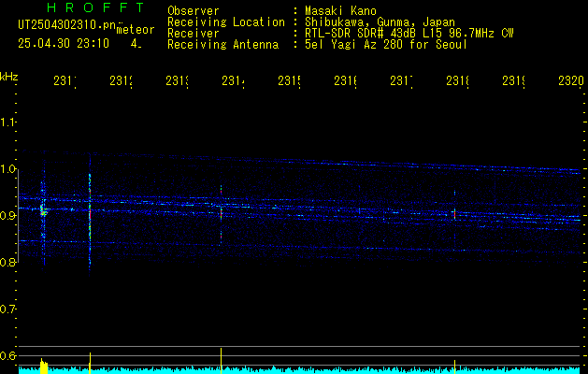
Task: Select 5el Yagi Az 280 for Seoul text
Action: click(386, 45)
